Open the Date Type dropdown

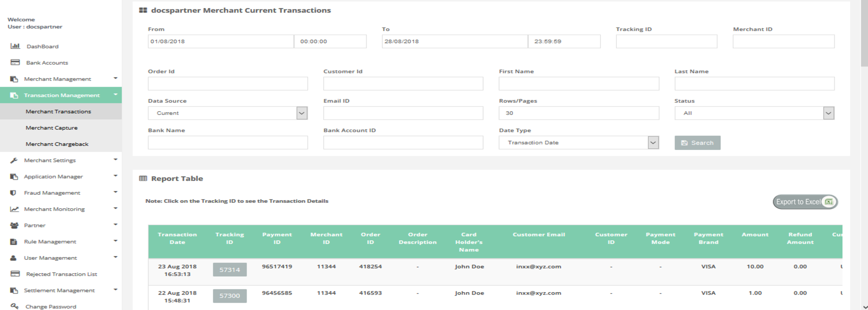[x=653, y=143]
